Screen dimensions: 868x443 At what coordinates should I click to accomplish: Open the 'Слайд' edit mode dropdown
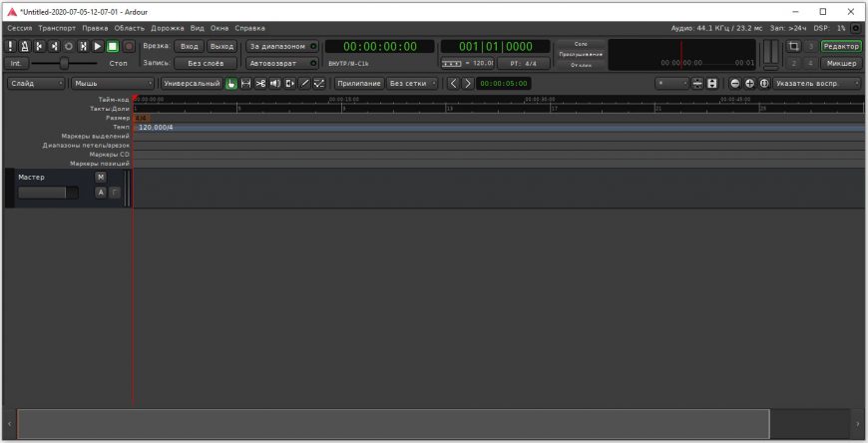coord(34,84)
